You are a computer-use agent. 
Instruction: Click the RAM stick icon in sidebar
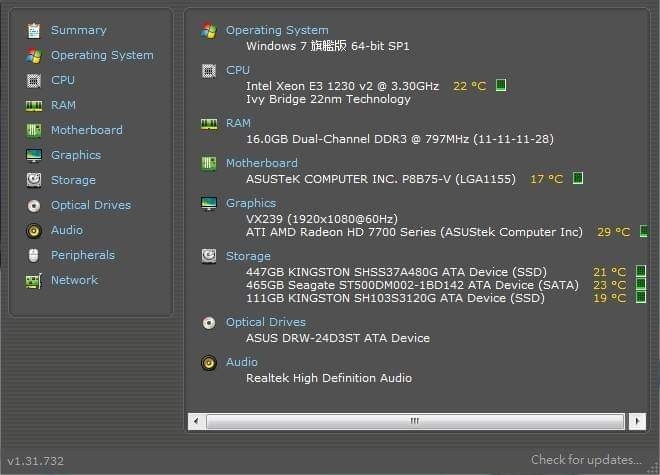point(34,105)
